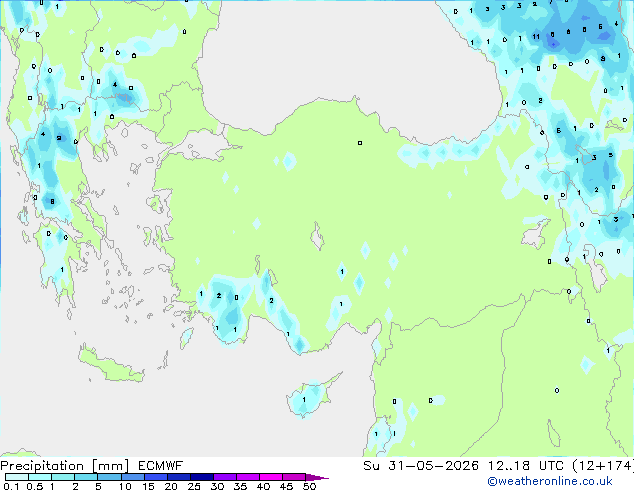Viewport: 634px width, 490px height.
Task: Pick the 45–50 mm legend swatch
Action: (294, 477)
